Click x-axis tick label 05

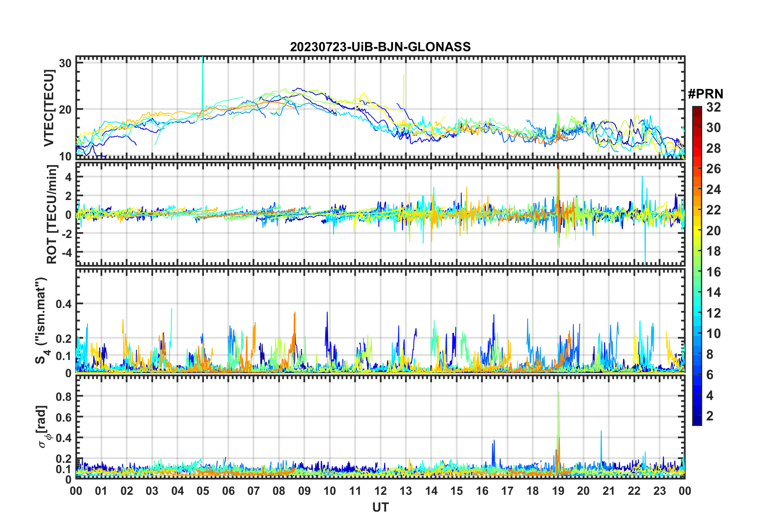pyautogui.click(x=203, y=491)
